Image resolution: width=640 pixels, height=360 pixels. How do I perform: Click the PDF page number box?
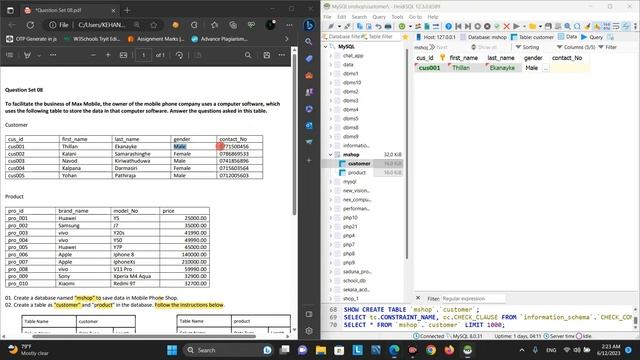click(x=144, y=55)
